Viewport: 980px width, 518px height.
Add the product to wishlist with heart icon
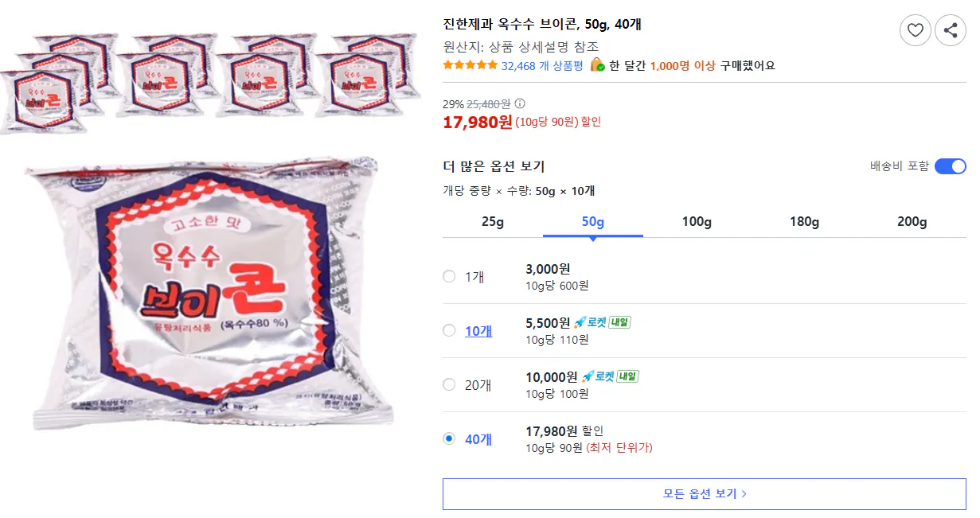915,29
